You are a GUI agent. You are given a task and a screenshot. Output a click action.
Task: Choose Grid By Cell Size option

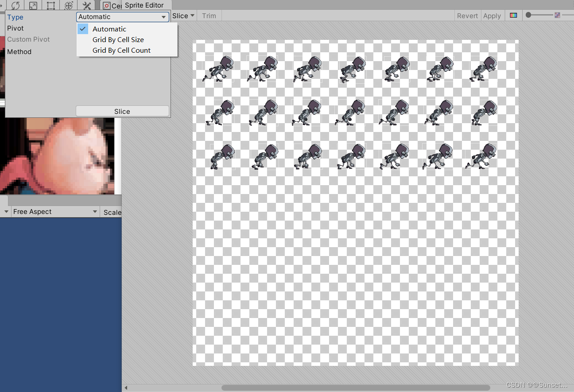tap(127, 40)
